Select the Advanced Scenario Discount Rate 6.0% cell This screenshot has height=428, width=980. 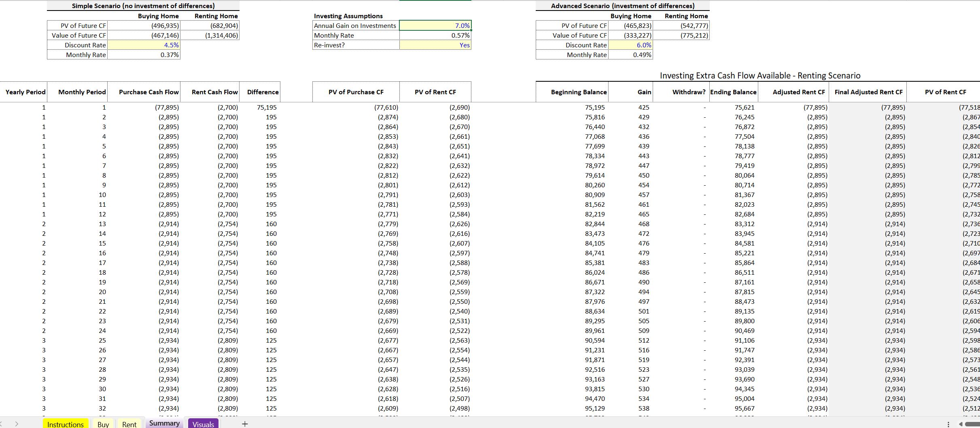coord(630,45)
